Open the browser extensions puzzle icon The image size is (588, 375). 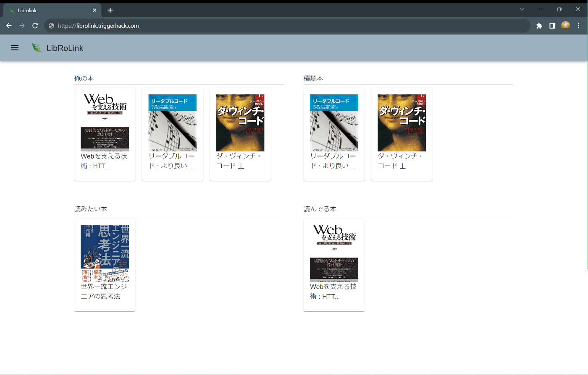(x=539, y=26)
